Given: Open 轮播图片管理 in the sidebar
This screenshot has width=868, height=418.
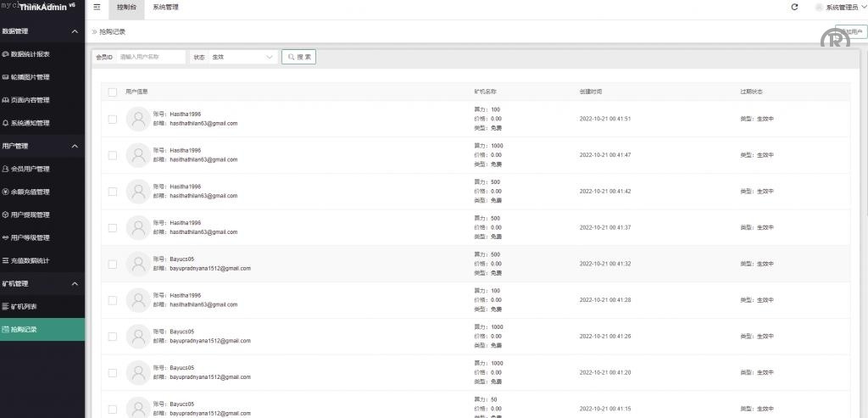Looking at the screenshot, I should (x=30, y=77).
